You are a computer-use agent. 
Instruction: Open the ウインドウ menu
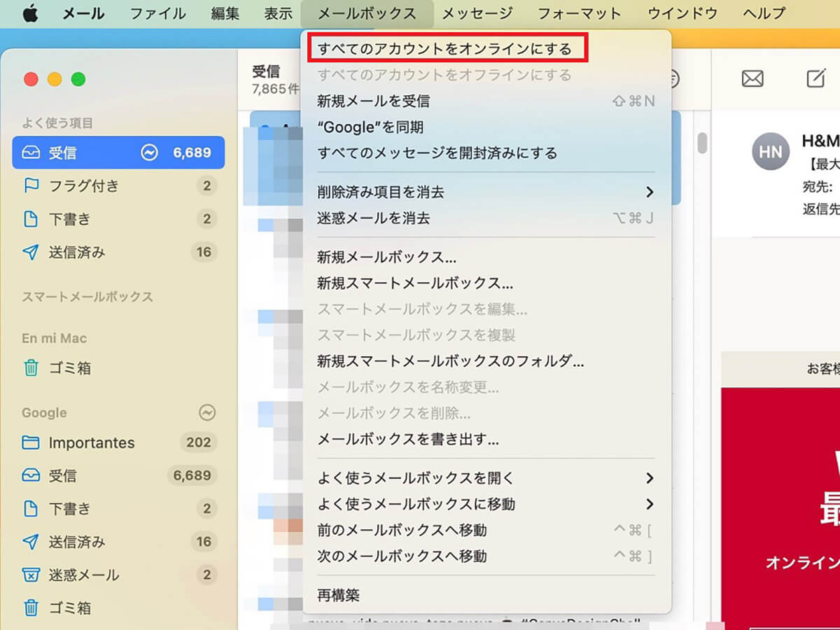682,13
